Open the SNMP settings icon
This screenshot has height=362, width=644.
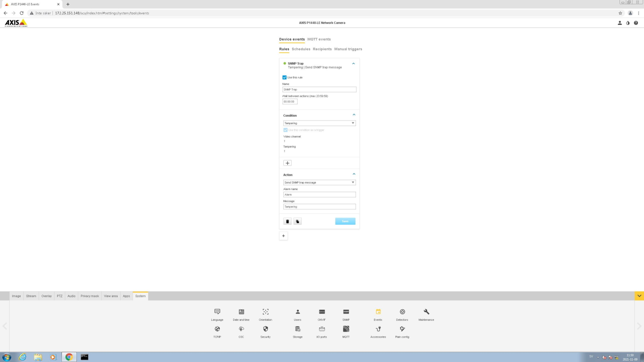[346, 312]
